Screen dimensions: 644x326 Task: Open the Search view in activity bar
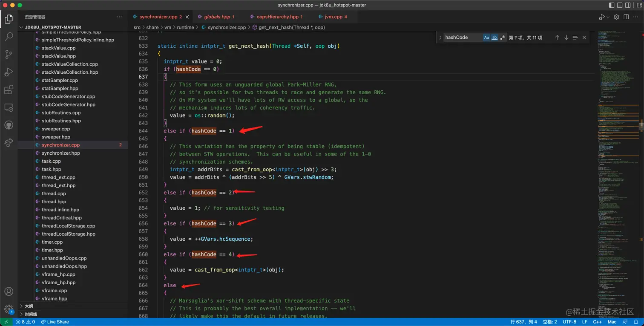pos(9,37)
